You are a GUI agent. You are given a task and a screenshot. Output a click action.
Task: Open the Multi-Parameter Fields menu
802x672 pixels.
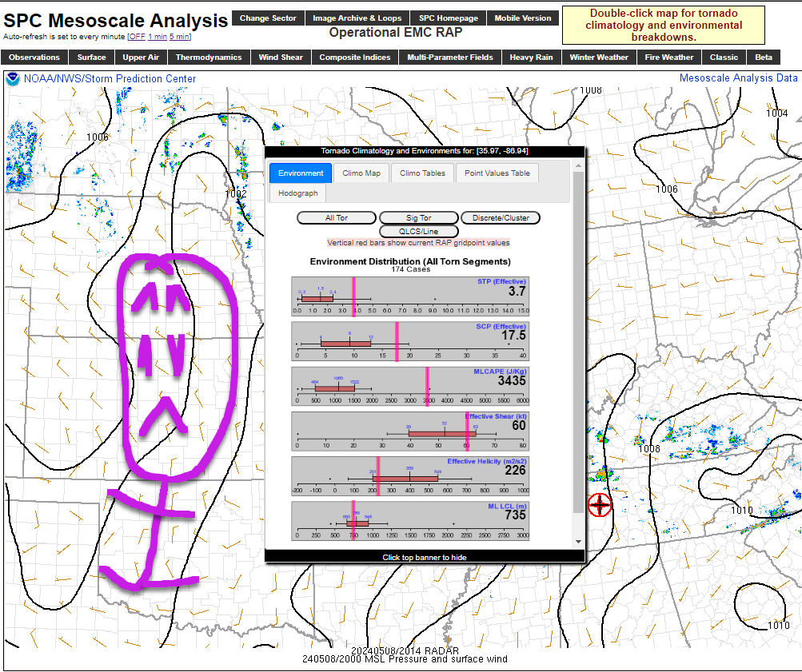(450, 58)
